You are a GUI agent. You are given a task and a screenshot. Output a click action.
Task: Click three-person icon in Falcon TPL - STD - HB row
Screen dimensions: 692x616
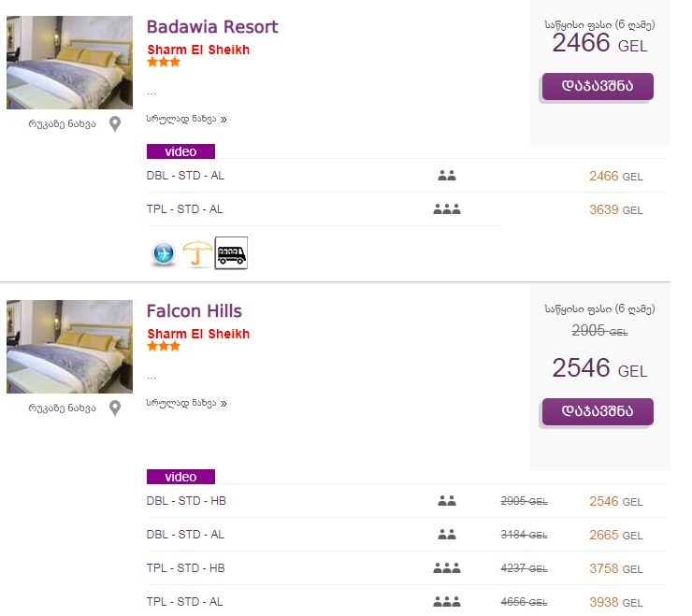[447, 568]
